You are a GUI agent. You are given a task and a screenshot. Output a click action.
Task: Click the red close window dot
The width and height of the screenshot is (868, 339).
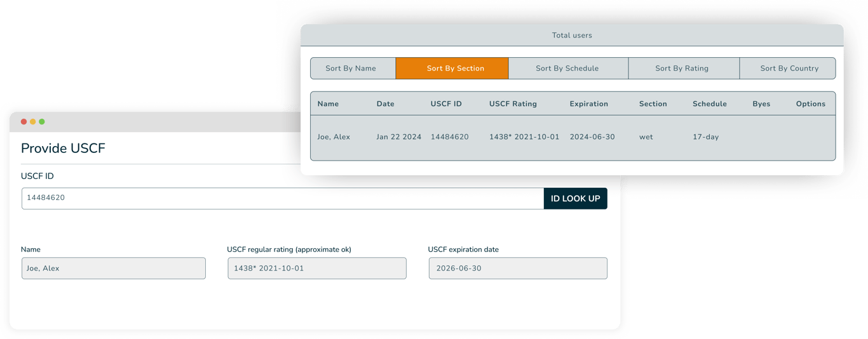coord(24,122)
